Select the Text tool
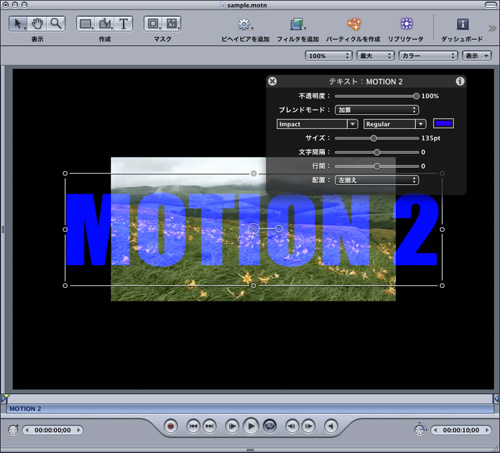 pyautogui.click(x=123, y=24)
